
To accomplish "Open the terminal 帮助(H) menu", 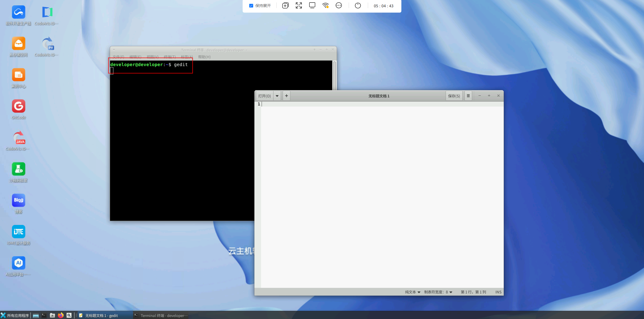I will 204,57.
